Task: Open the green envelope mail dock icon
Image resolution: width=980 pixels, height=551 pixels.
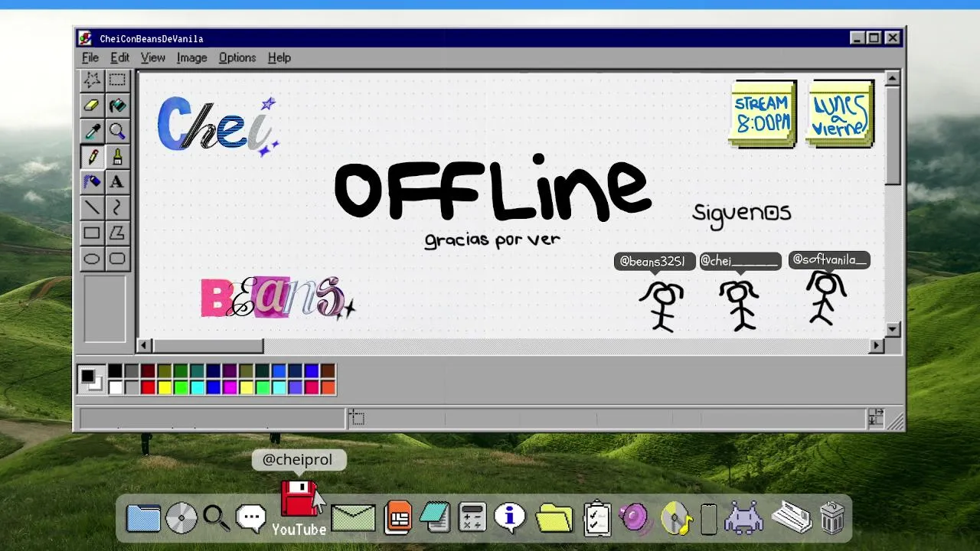Action: coord(353,518)
